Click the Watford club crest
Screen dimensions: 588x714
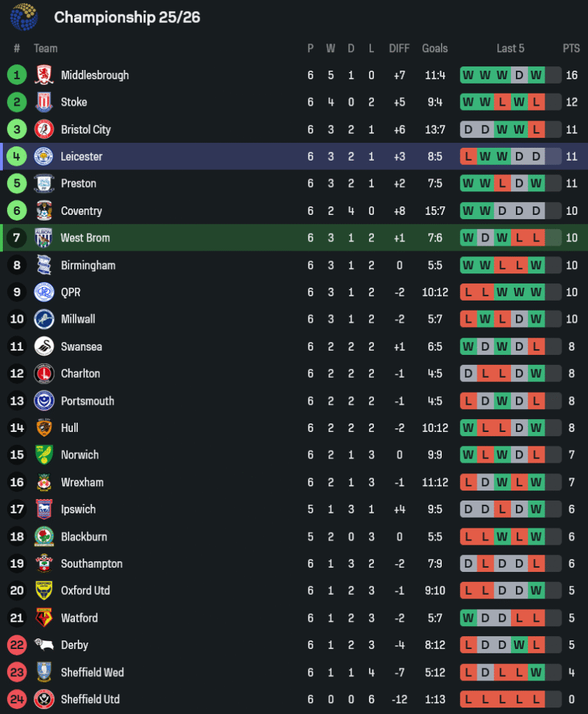click(44, 618)
